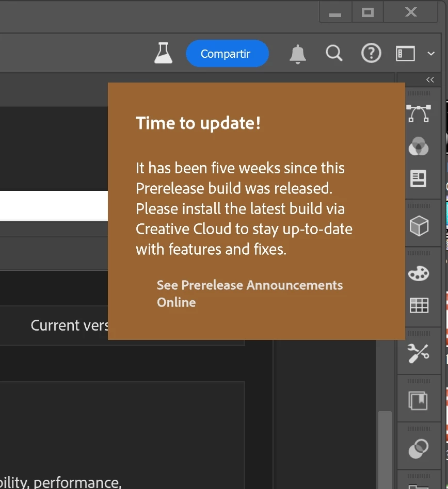Open search with the magnifying glass
448x489 pixels.
334,53
